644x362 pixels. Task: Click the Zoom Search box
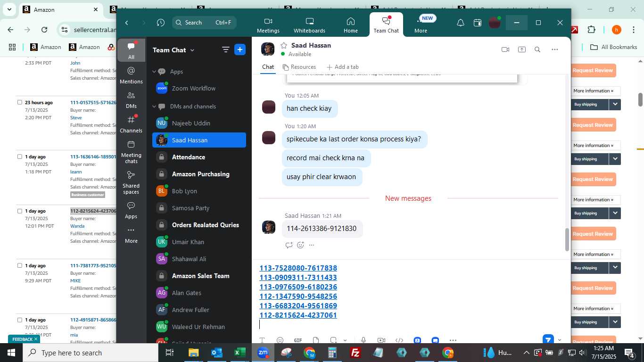coord(204,23)
